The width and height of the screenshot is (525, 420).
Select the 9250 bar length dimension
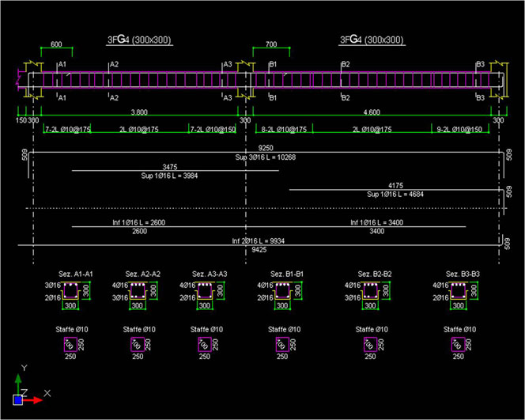point(266,148)
